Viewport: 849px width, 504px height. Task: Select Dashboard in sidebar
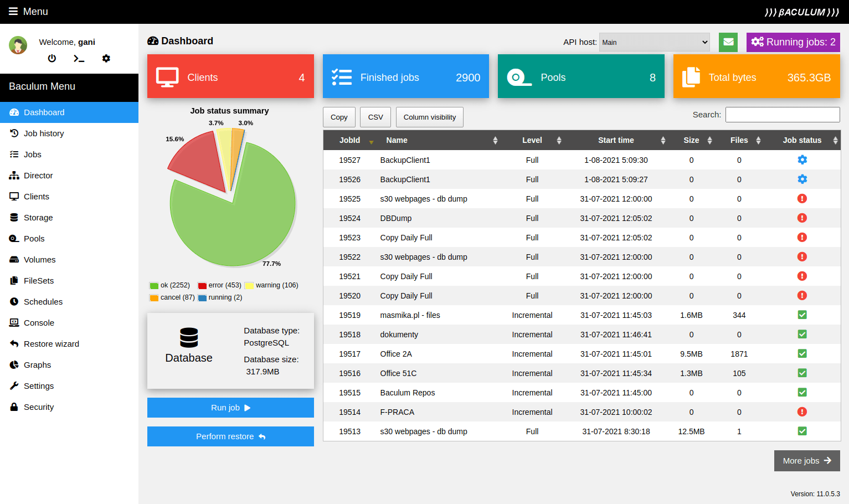tap(69, 112)
